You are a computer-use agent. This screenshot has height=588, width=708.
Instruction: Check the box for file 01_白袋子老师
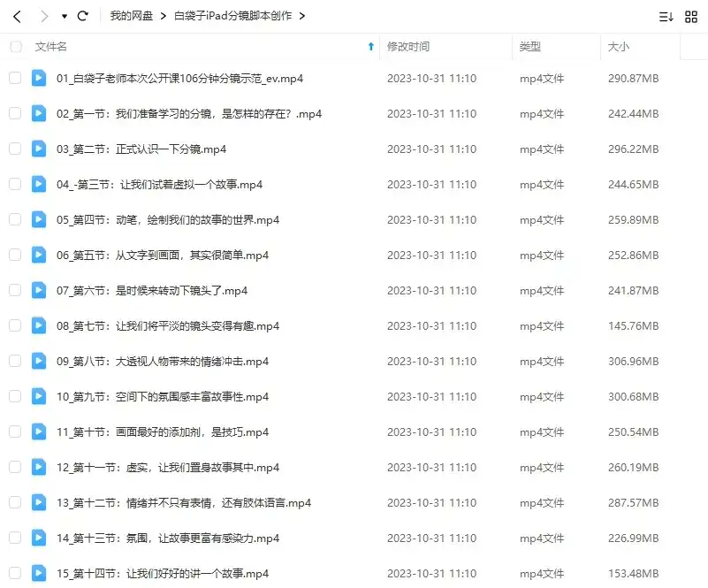[15, 78]
